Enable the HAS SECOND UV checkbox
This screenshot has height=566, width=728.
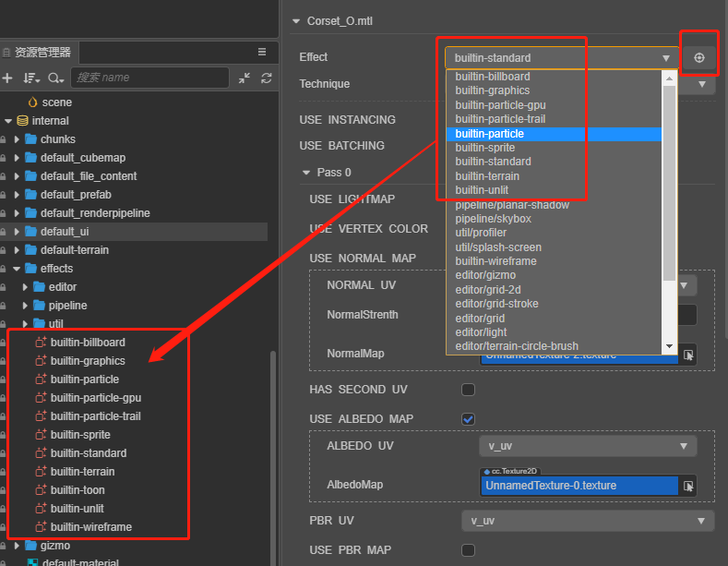468,390
